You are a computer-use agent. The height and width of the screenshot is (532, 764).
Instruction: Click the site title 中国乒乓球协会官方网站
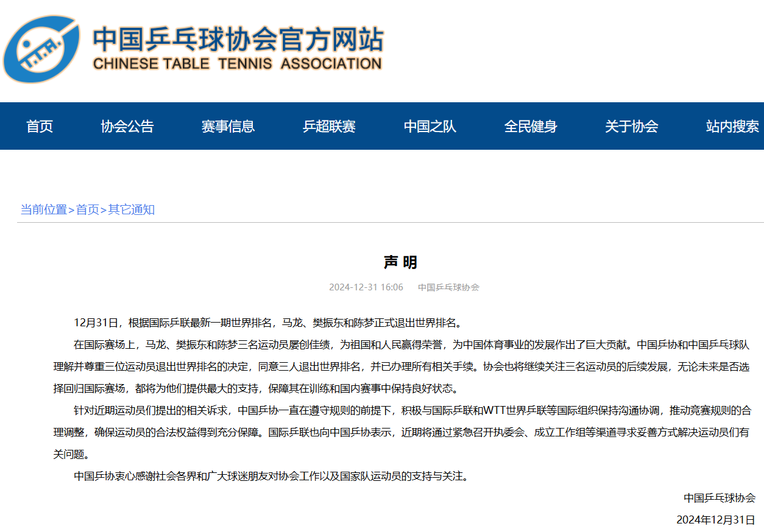[x=238, y=39]
